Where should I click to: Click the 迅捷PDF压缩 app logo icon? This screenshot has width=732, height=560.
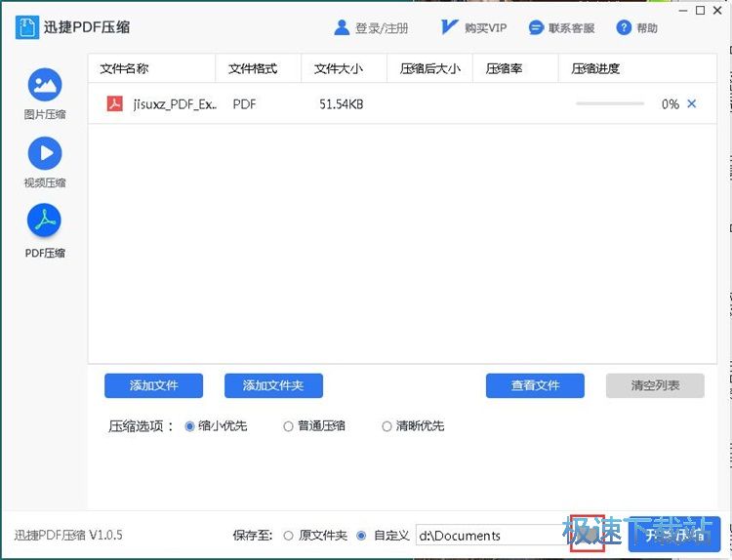26,27
